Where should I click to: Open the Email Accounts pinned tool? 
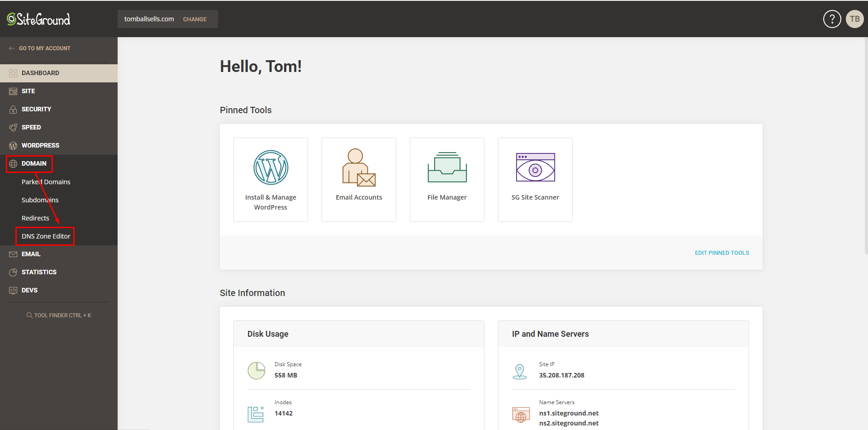(x=359, y=179)
